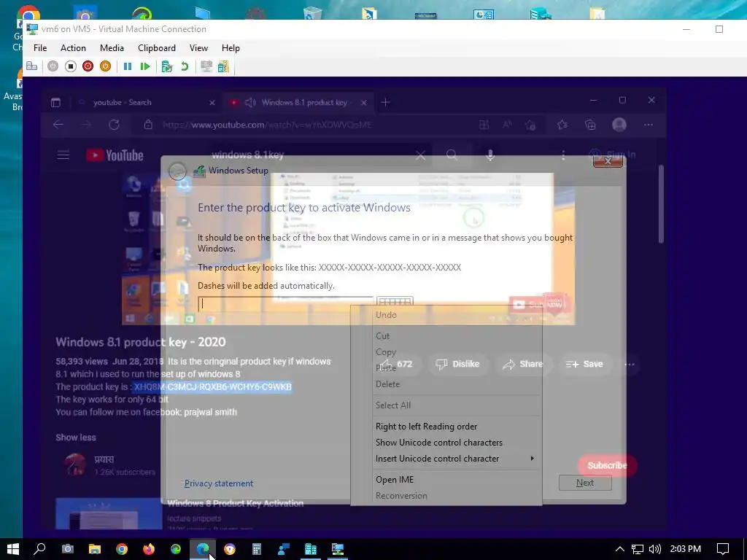Go back using the Edge back arrow
Image resolution: width=747 pixels, height=560 pixels.
click(x=58, y=125)
